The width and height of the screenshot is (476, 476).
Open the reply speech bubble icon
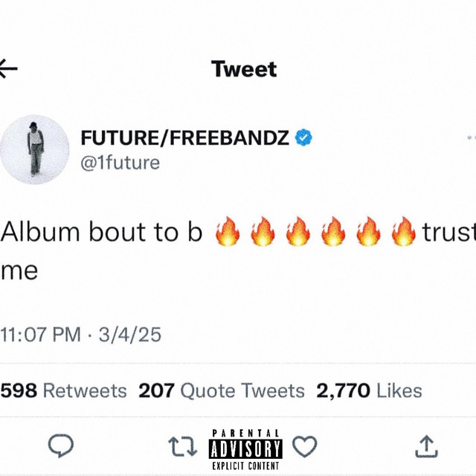(61, 446)
